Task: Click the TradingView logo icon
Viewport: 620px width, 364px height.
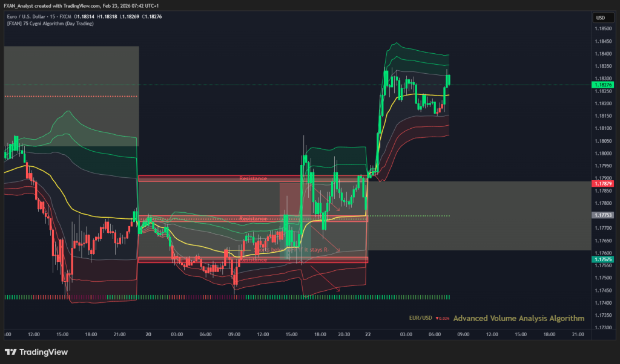Action: coord(10,352)
